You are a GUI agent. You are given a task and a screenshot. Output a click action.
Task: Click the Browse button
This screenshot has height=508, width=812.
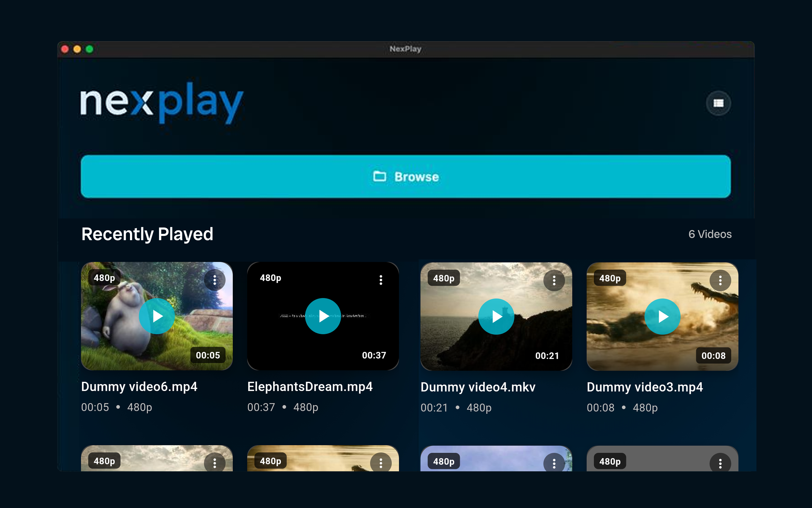click(406, 176)
